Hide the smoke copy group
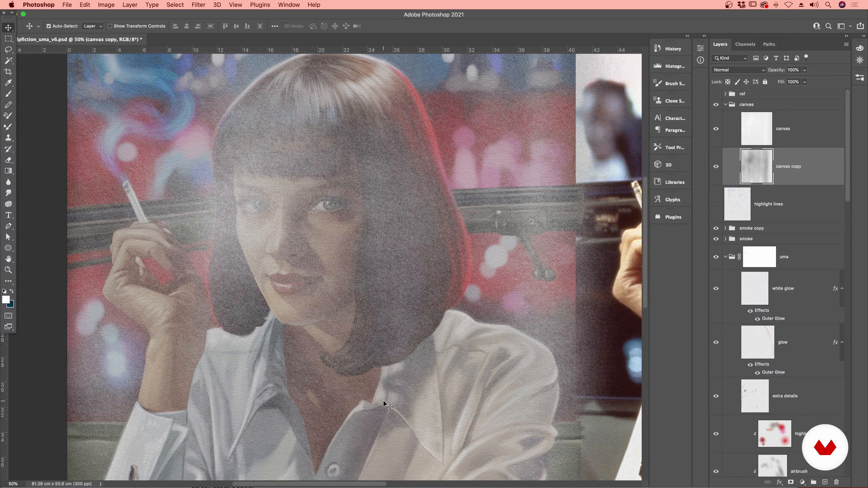 716,228
